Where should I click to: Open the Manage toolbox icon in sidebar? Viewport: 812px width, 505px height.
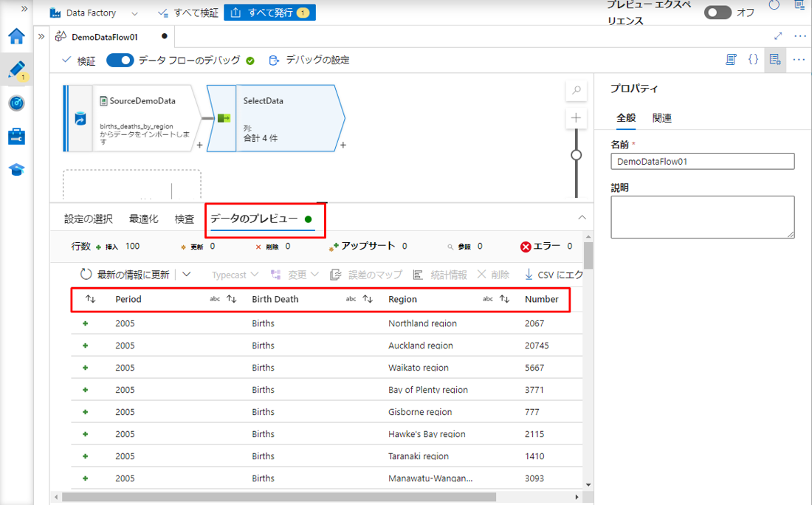coord(16,137)
